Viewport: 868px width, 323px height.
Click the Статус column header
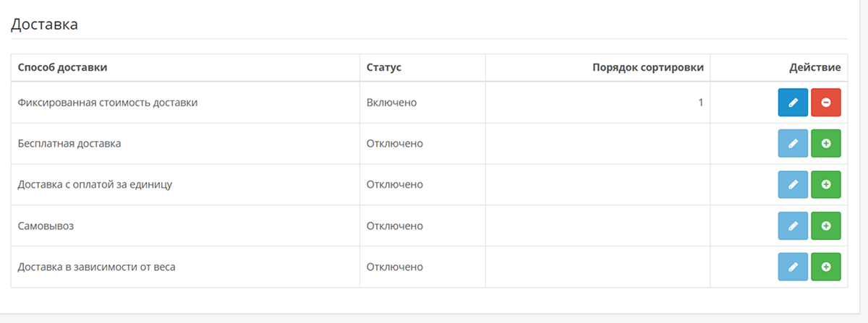(x=384, y=68)
